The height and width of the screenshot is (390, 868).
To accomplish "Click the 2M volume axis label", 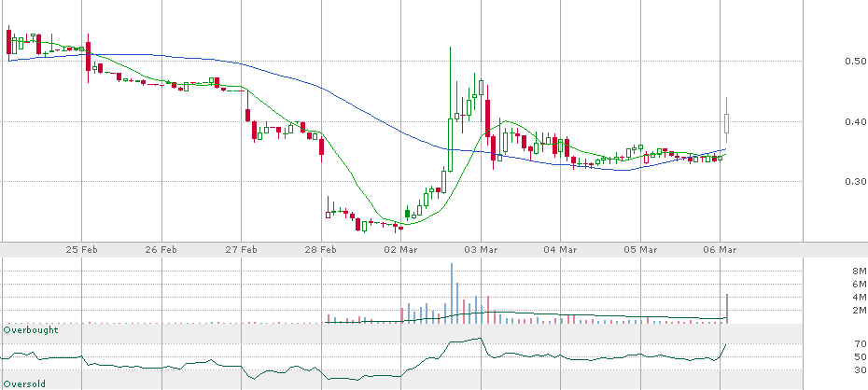I will (860, 311).
